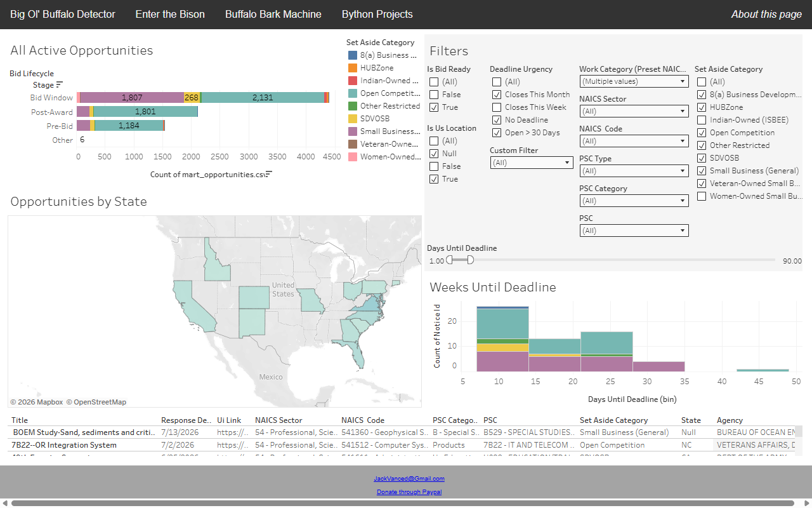Click Response Deadline column header
Viewport: 812px width, 508px height.
(187, 420)
